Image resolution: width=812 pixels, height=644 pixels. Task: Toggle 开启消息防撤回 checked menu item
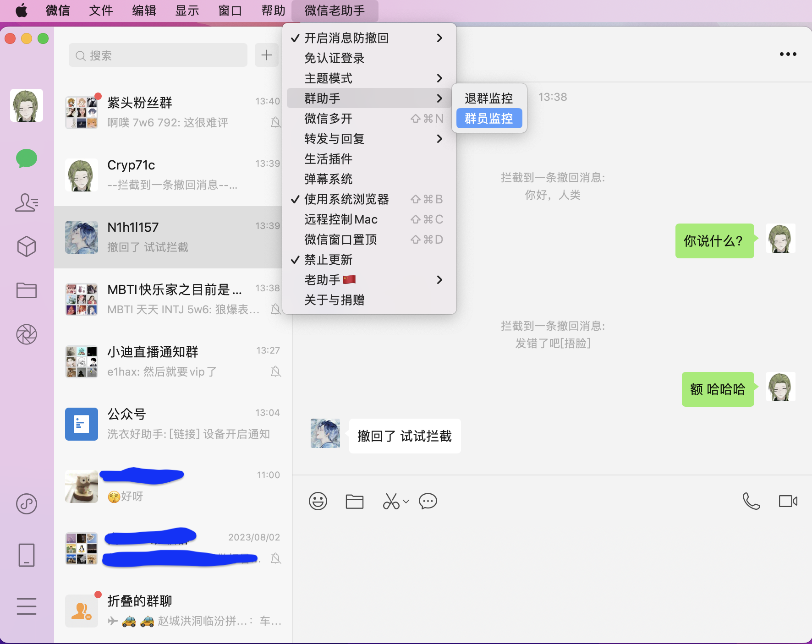click(x=346, y=38)
